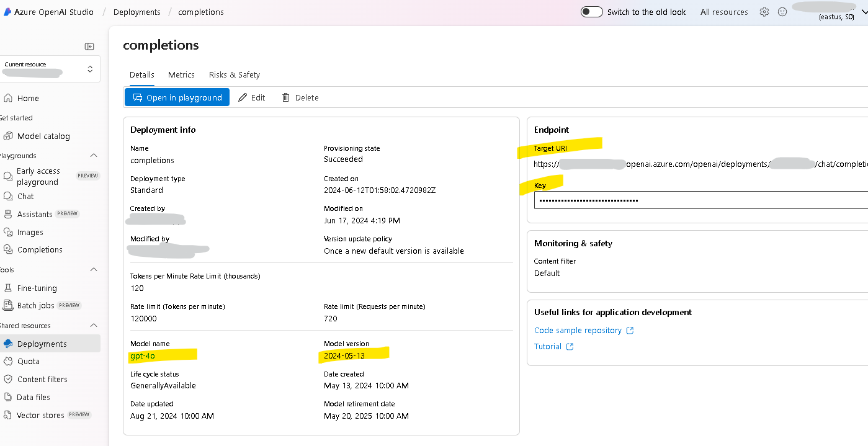Click the Fine-tuning flask icon

click(x=8, y=288)
